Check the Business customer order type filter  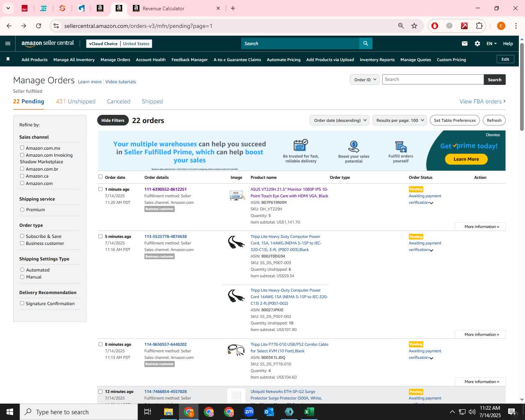(22, 243)
